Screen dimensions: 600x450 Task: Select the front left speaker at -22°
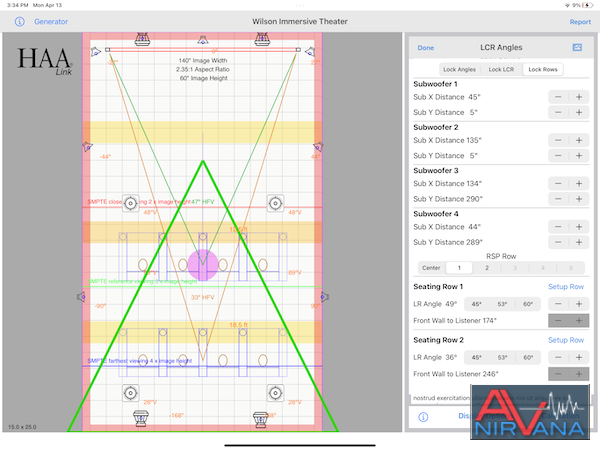click(95, 51)
